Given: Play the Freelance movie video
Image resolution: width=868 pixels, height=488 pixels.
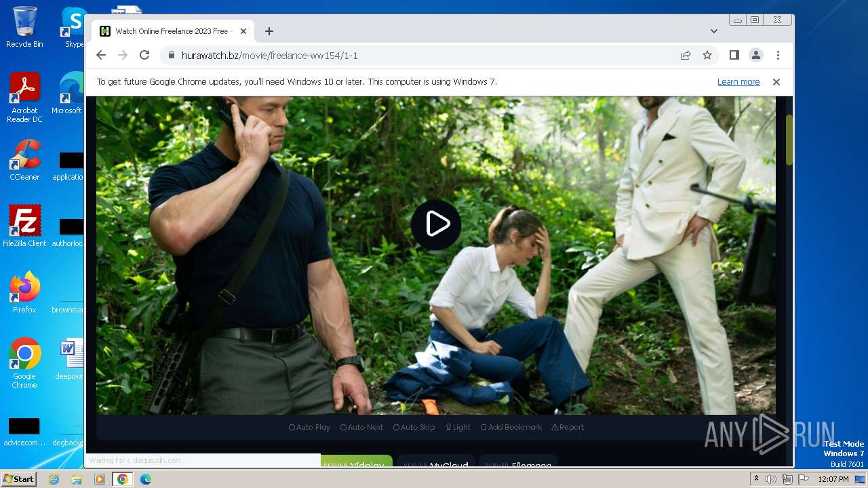Looking at the screenshot, I should (436, 224).
